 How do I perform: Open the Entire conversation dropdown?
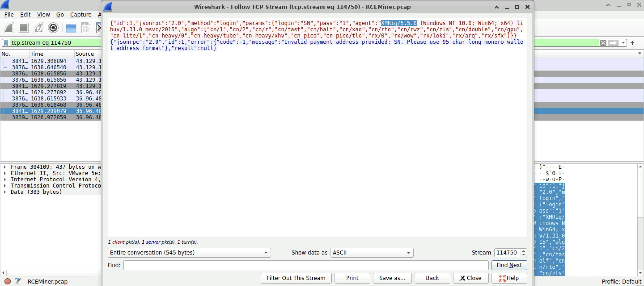pyautogui.click(x=189, y=253)
